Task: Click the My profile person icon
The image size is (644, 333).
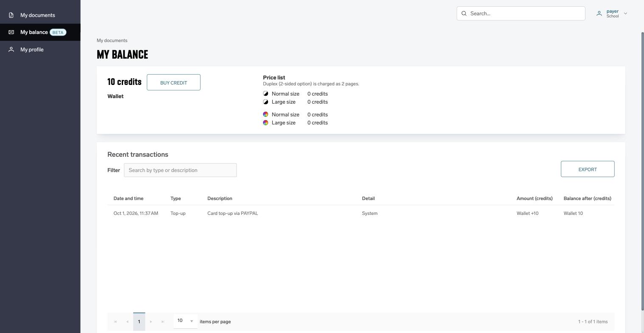Action: 11,50
